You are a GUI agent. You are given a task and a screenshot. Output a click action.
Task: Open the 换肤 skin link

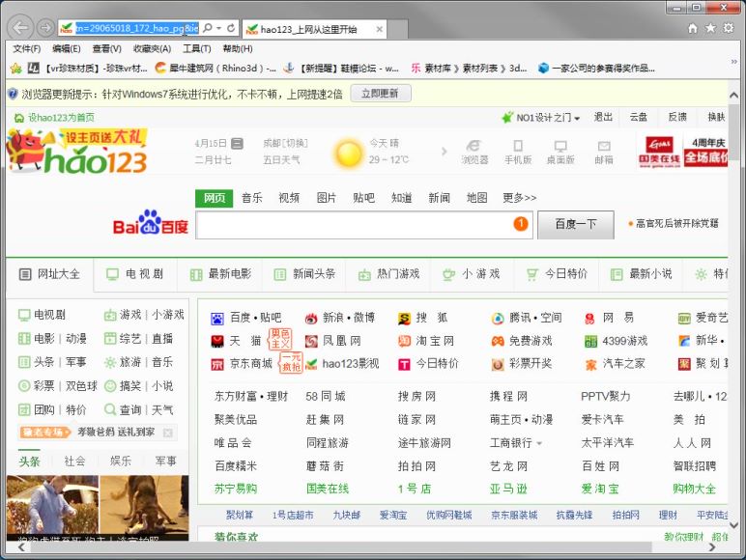(x=716, y=117)
